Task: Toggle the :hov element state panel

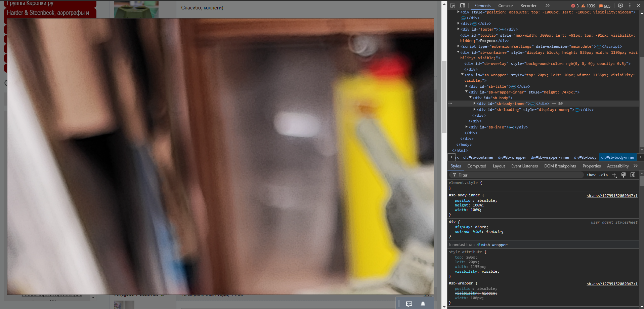Action: [x=591, y=175]
